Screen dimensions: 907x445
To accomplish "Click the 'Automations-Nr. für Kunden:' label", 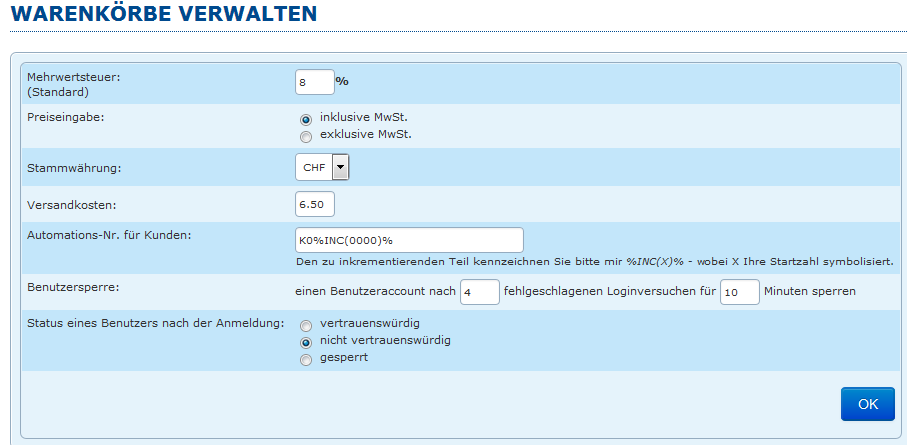I will (109, 235).
